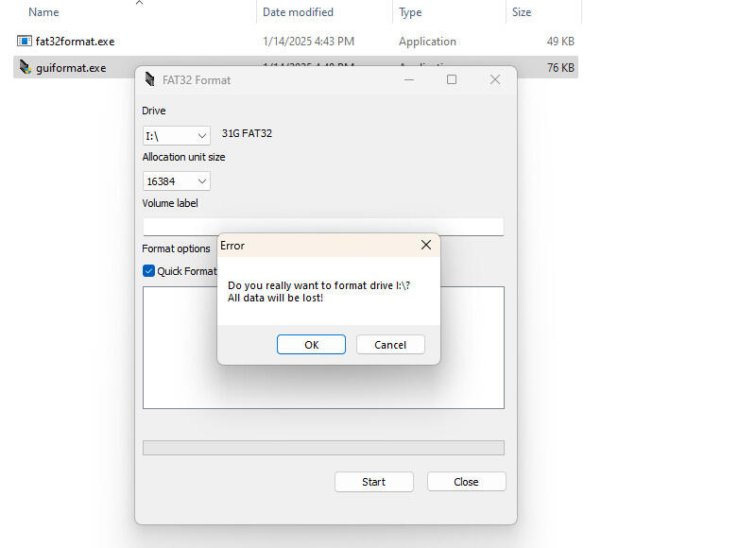Select the guiformat.exe file icon
Viewport: 756px width, 548px height.
click(x=25, y=68)
